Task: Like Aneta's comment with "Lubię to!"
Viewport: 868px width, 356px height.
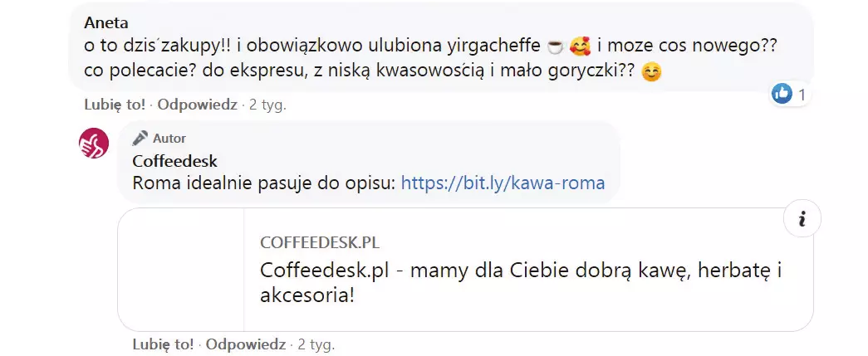Action: click(115, 105)
